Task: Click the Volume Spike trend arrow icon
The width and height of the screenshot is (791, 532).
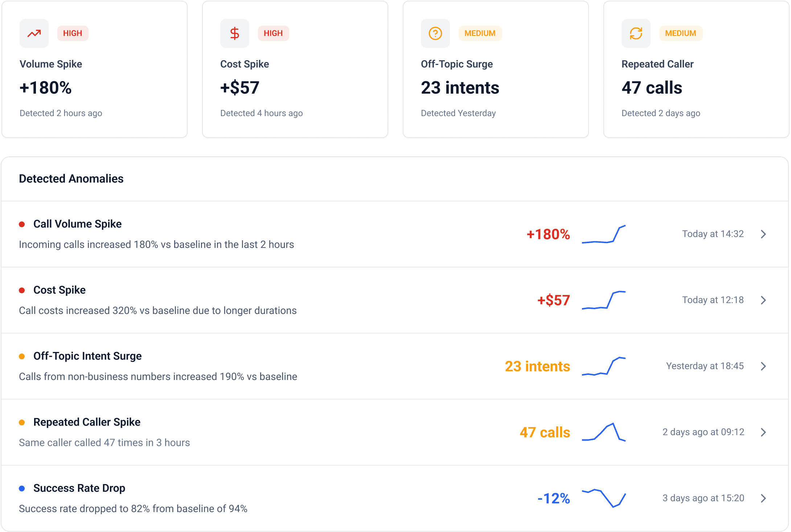Action: coord(34,33)
